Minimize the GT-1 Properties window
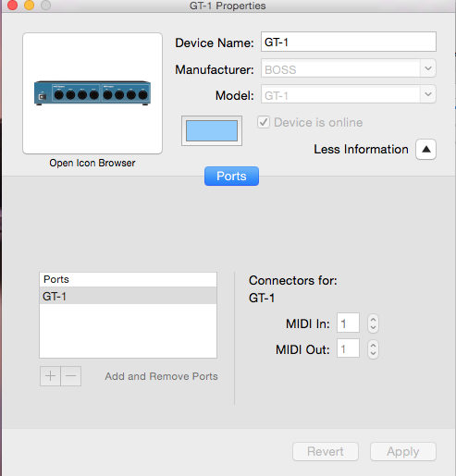 [x=29, y=5]
